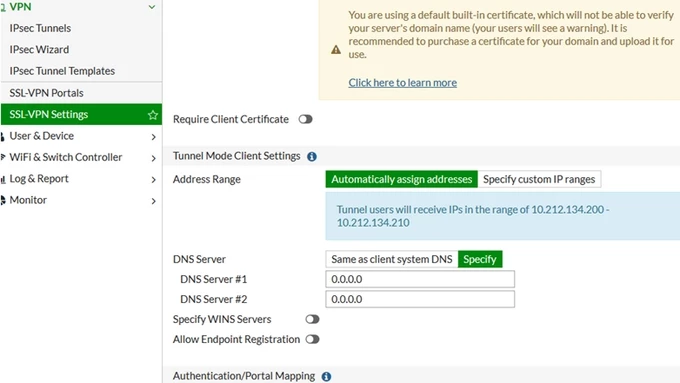Expand the Log & Report chevron
Screen dimensions: 680x383
coord(154,180)
